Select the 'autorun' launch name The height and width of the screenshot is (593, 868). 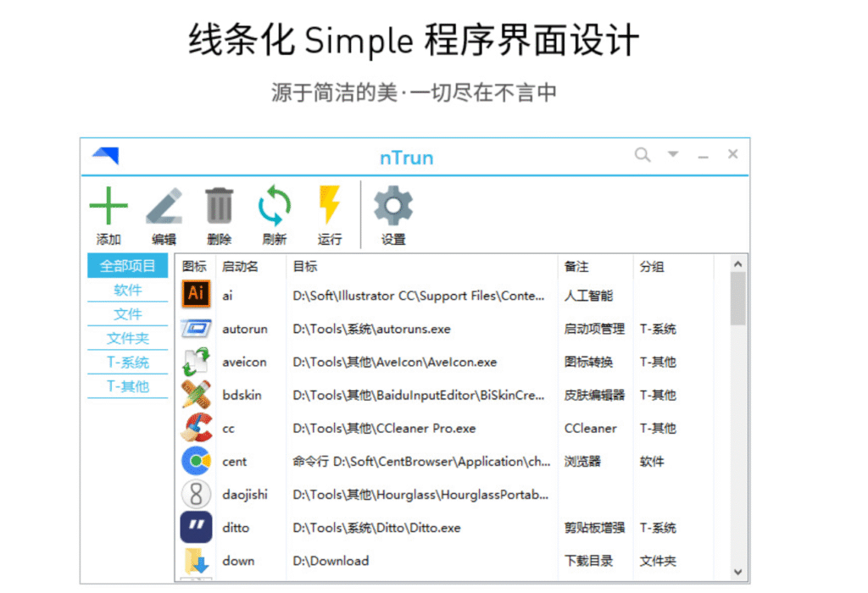[x=245, y=330]
